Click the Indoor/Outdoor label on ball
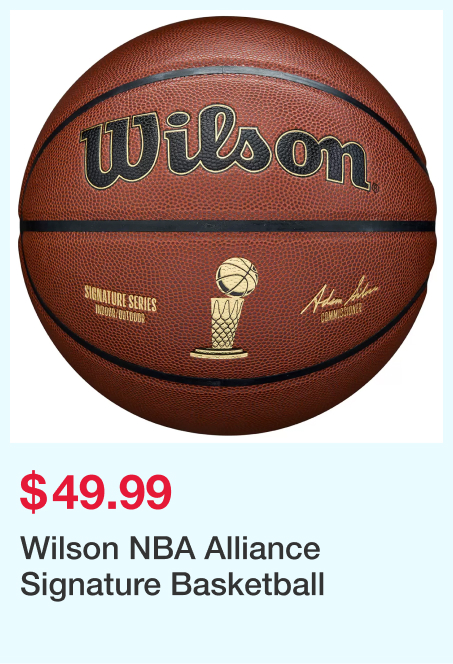The image size is (453, 664). 121,318
